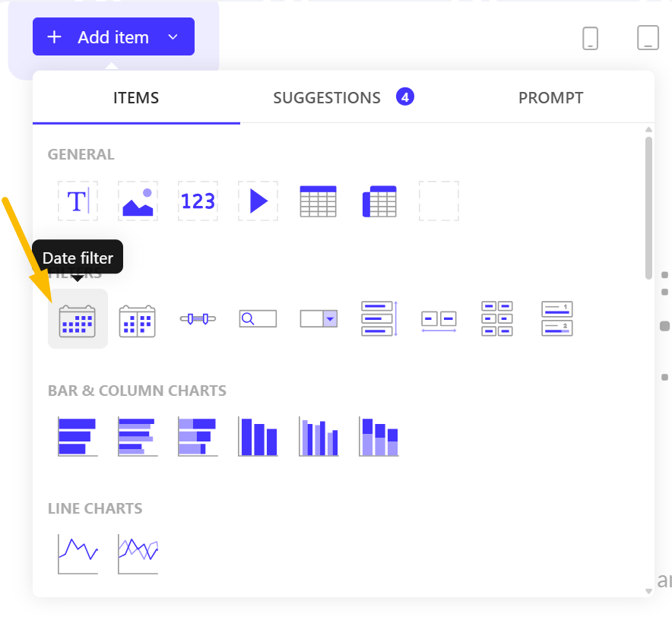Add the date comparison filter with split calendar
Viewport: 672px width, 617px height.
[x=137, y=321]
